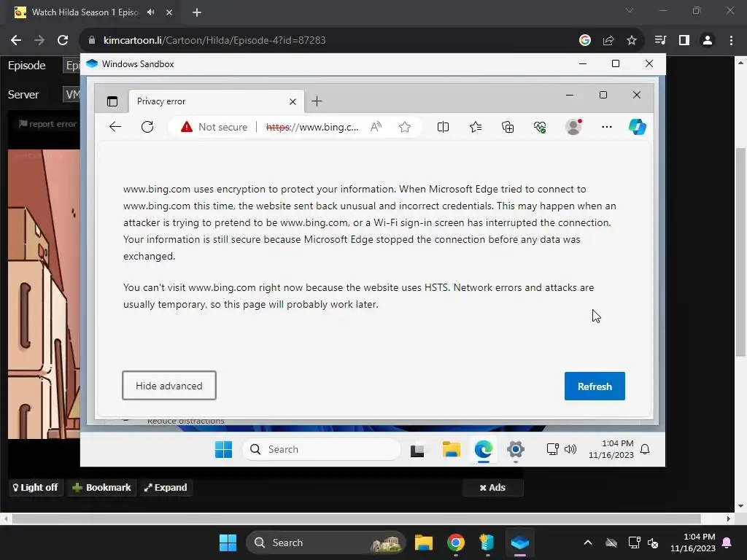The width and height of the screenshot is (747, 560).
Task: Open Edge Favorites list icon
Action: [476, 127]
